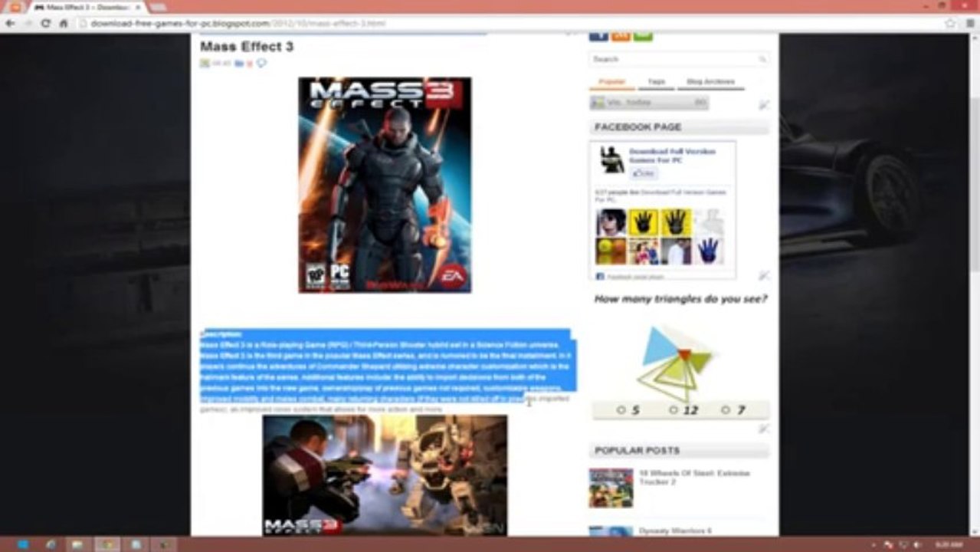Click the 18 Wheels Of Steel thumbnail
Viewport: 980px width, 552px height.
pos(611,488)
